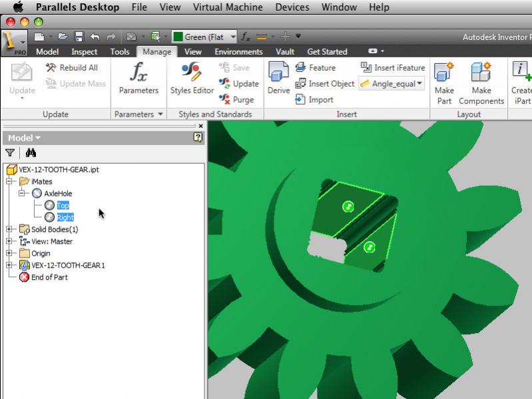Create a new file from quick toolbar

[39, 37]
